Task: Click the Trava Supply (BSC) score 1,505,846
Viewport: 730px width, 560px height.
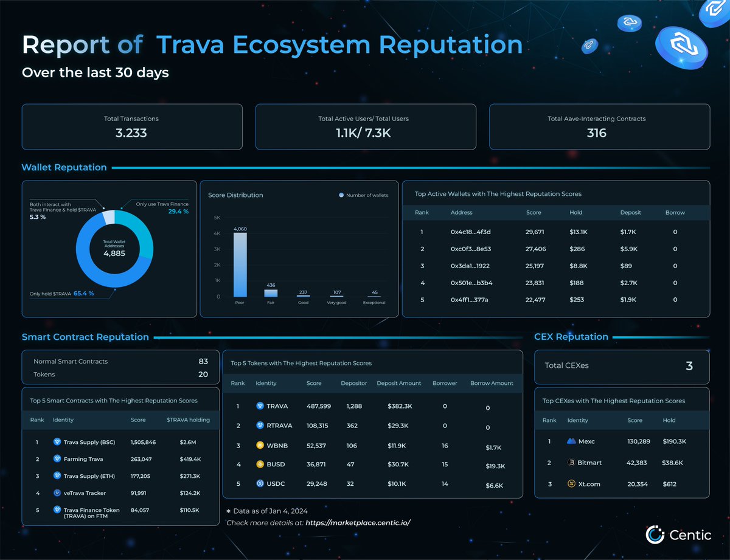Action: coord(143,442)
